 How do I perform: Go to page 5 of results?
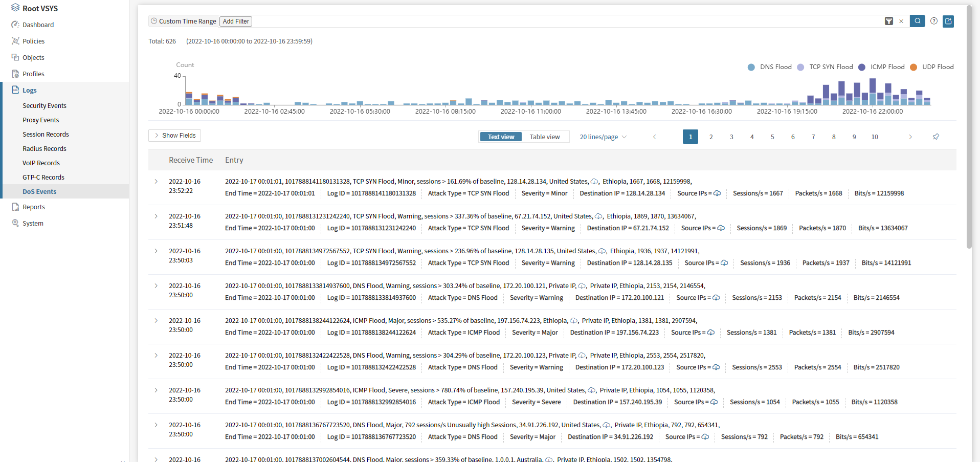tap(772, 137)
